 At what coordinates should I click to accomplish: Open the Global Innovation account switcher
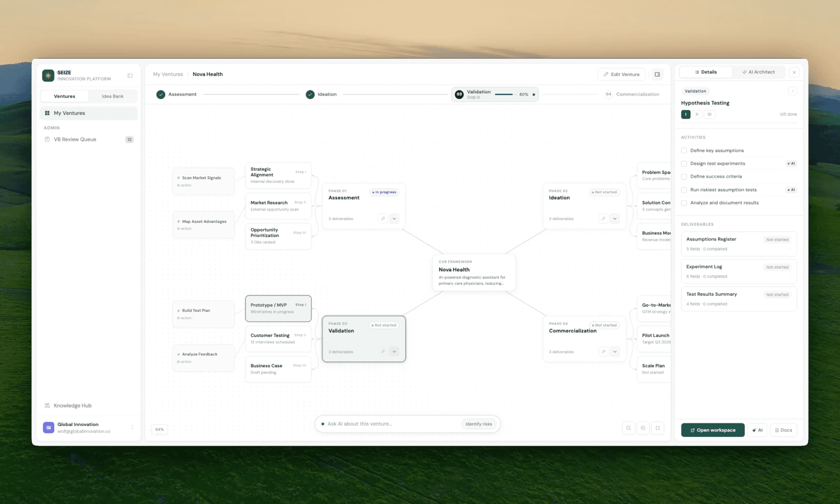pos(132,427)
